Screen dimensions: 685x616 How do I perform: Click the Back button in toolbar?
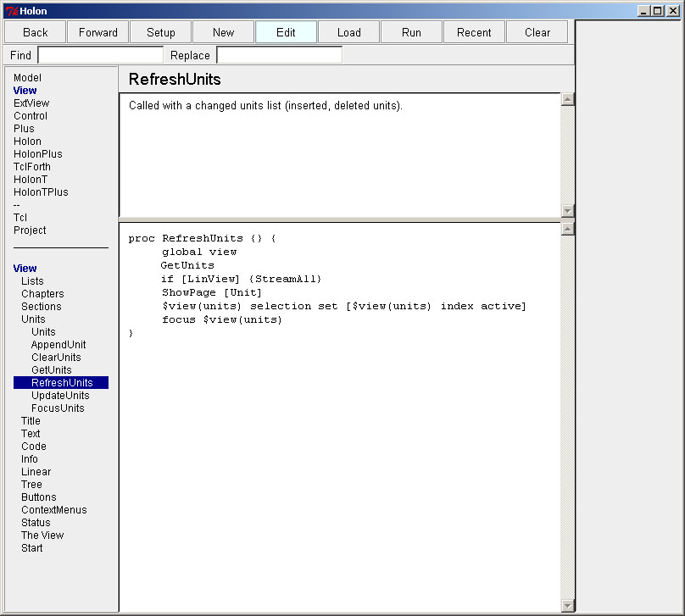[36, 32]
